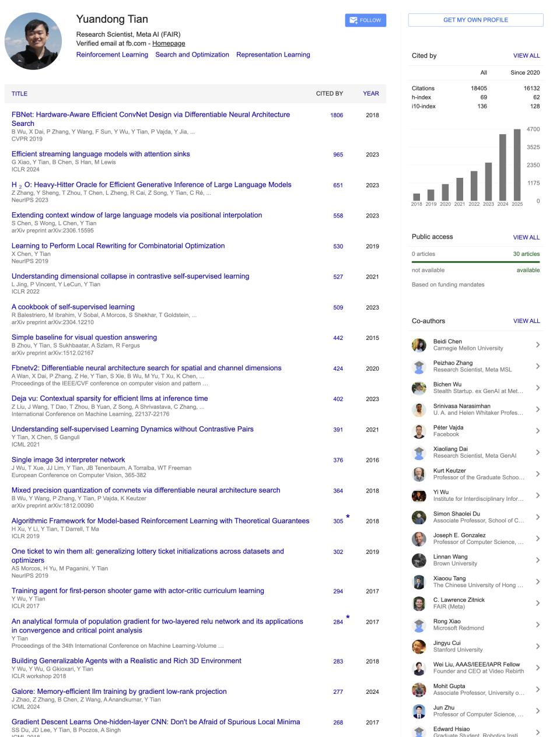The image size is (560, 737).
Task: Open 1806 citation count link
Action: pos(337,115)
